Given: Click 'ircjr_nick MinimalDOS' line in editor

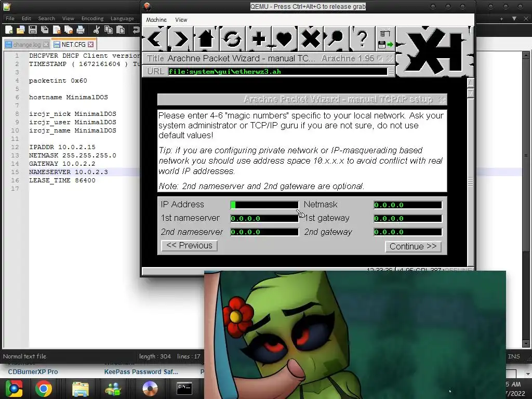Looking at the screenshot, I should tap(73, 114).
